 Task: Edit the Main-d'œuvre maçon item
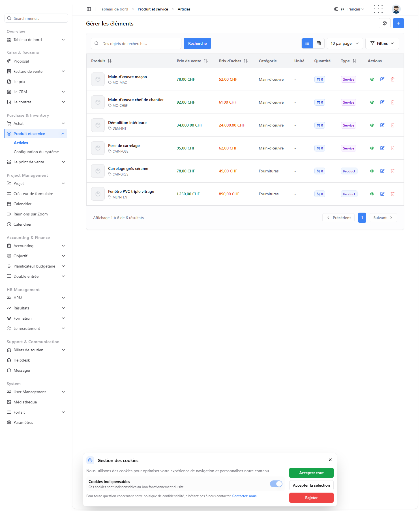click(382, 79)
